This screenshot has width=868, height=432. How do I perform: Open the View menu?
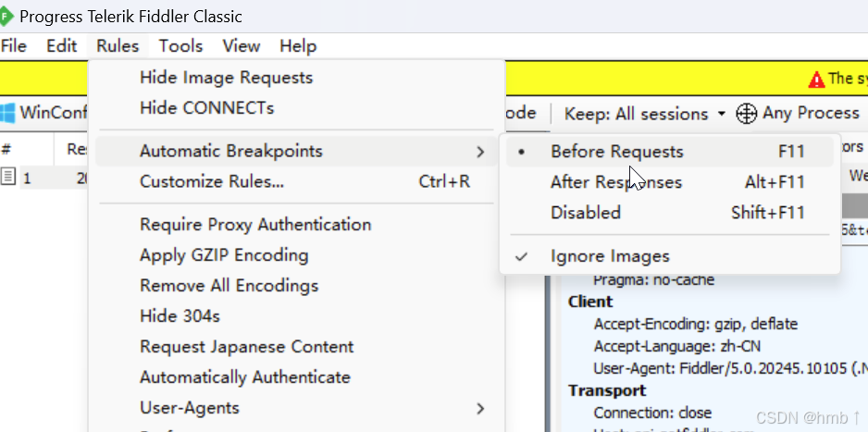[242, 46]
